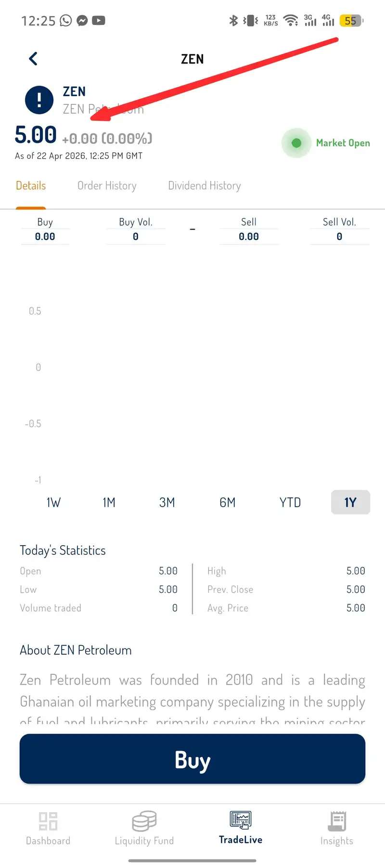The height and width of the screenshot is (868, 385).
Task: Select the YTD chart range
Action: (x=290, y=502)
